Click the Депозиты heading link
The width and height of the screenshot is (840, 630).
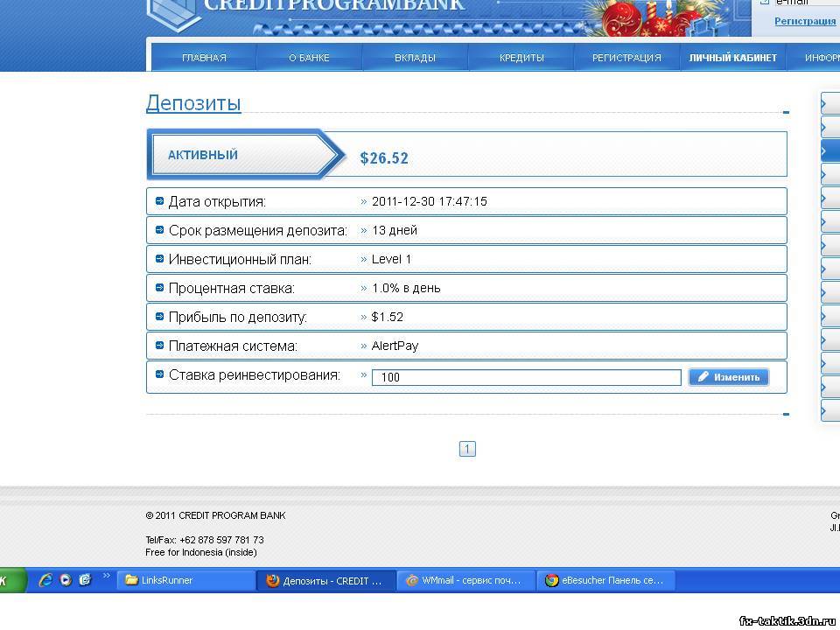point(193,103)
